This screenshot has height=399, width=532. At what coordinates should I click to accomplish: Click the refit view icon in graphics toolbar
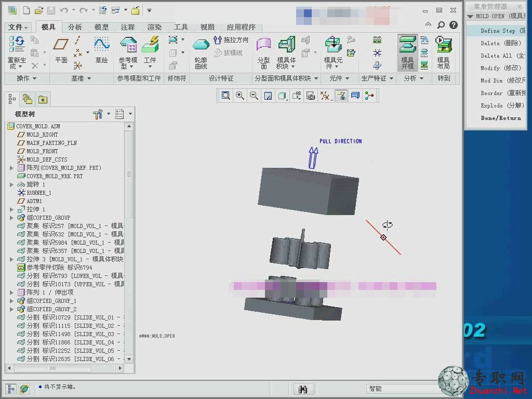[225, 96]
